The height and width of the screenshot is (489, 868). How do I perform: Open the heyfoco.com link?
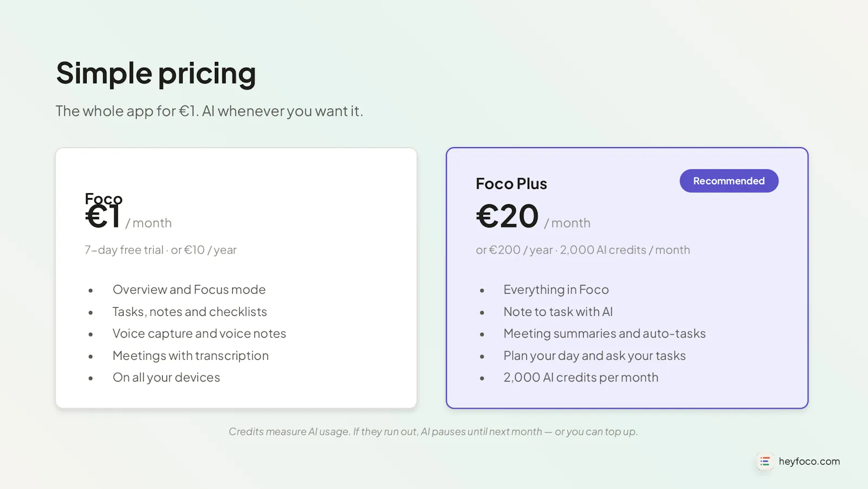(809, 461)
